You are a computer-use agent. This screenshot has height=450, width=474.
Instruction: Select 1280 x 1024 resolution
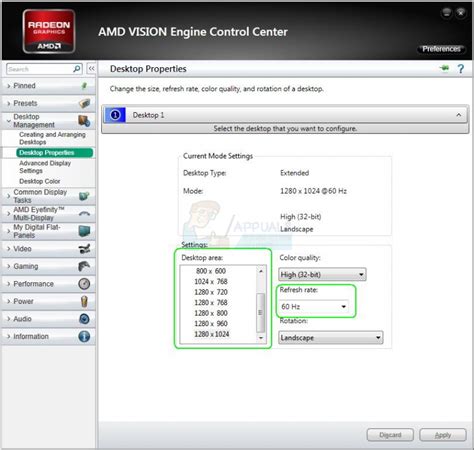click(x=212, y=334)
